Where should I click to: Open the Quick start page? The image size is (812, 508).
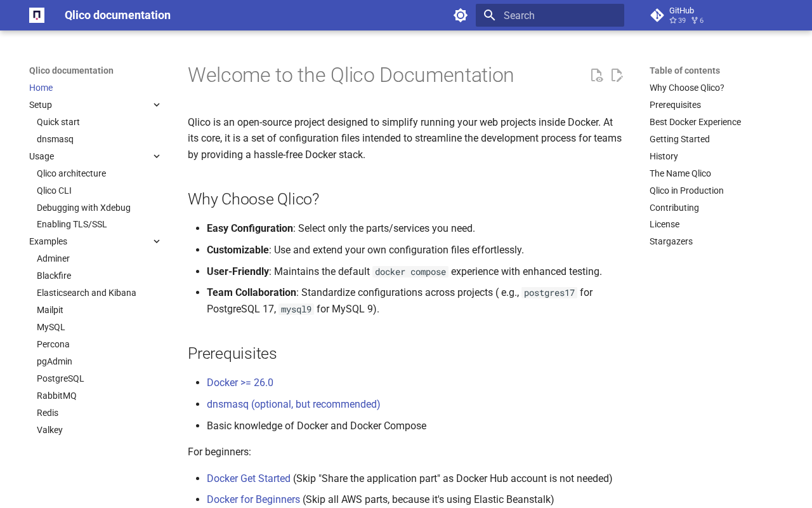[58, 122]
